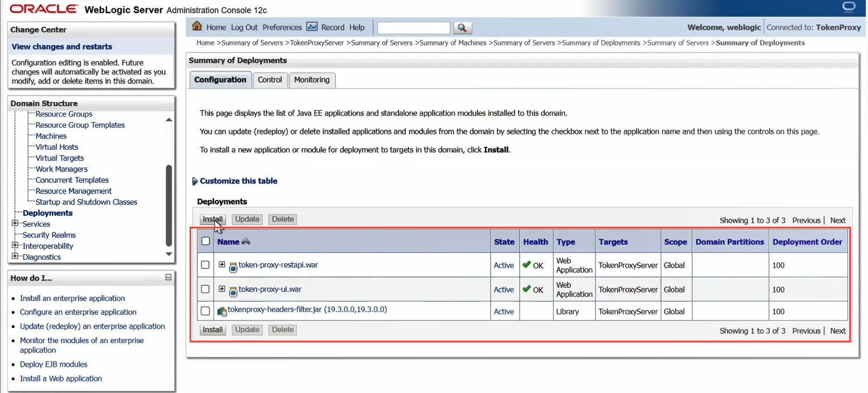This screenshot has height=393, width=868.
Task: Switch to the Monitoring tab
Action: 312,80
